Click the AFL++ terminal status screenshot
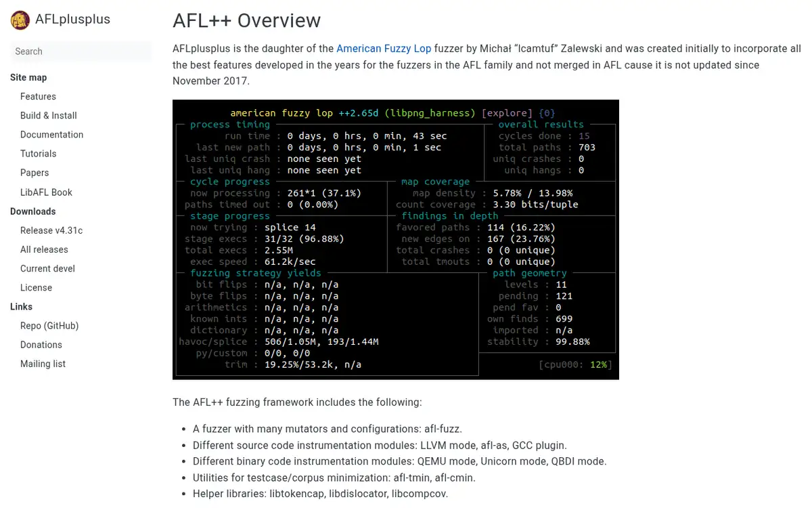812x508 pixels. [396, 240]
